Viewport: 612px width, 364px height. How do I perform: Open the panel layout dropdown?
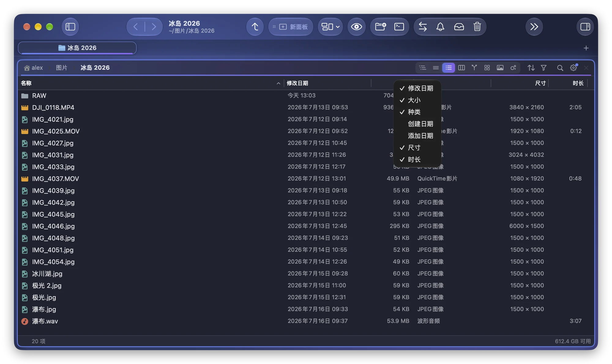tap(330, 27)
